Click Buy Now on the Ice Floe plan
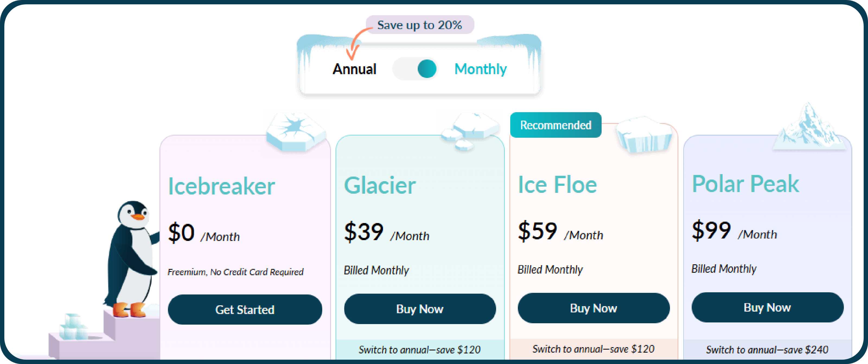 pyautogui.click(x=594, y=308)
